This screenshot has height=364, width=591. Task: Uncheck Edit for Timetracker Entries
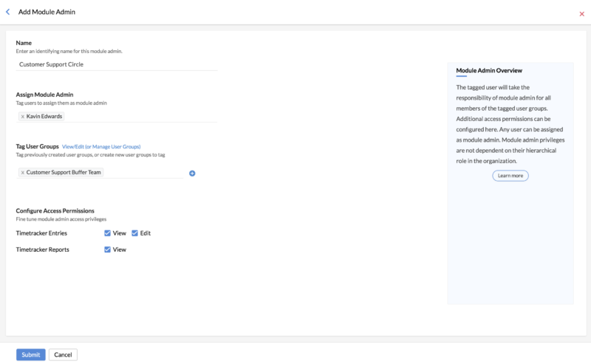[x=135, y=233]
